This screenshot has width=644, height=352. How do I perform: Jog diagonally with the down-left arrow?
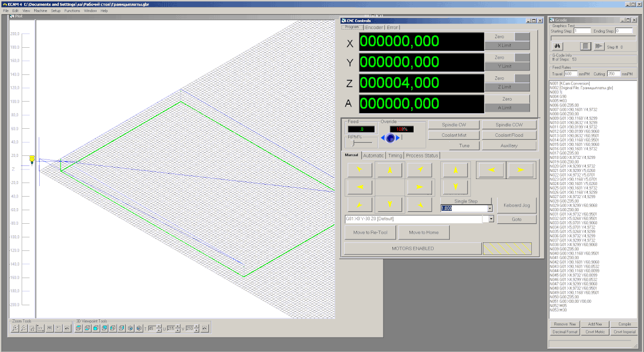pos(360,204)
